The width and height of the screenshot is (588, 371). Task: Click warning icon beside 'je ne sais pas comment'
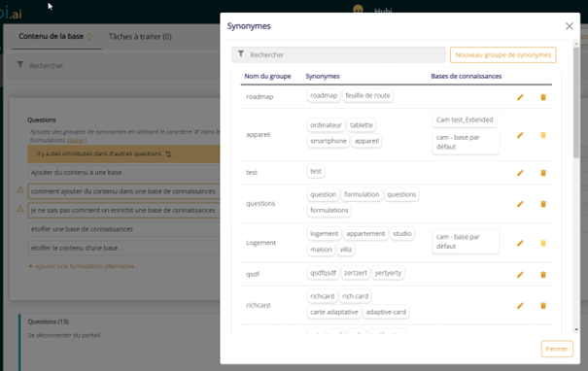click(20, 209)
